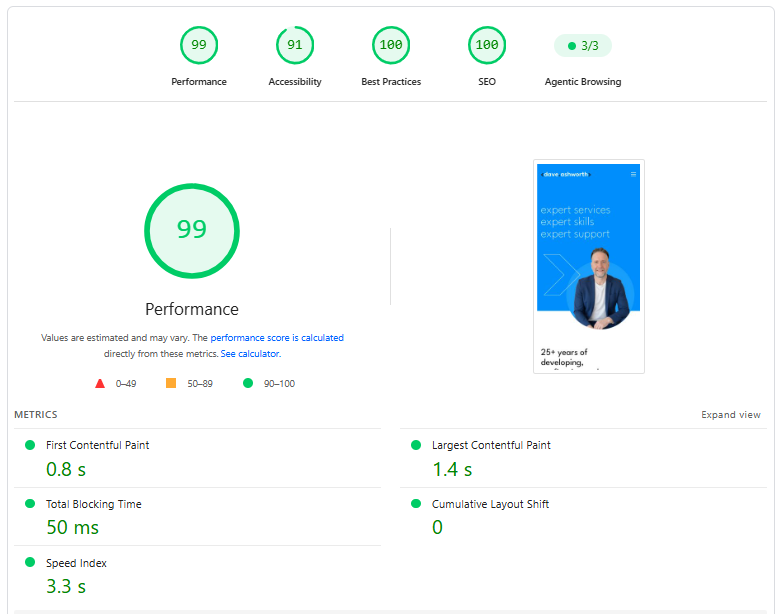This screenshot has width=781, height=614.
Task: Click the final page screenshot thumbnail
Action: (589, 266)
